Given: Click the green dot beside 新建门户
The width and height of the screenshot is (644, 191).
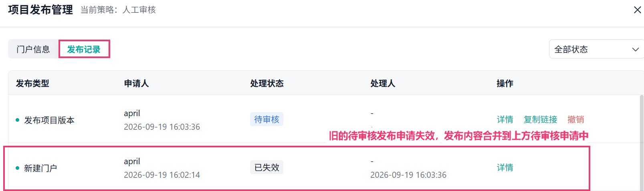Looking at the screenshot, I should click(x=17, y=168).
